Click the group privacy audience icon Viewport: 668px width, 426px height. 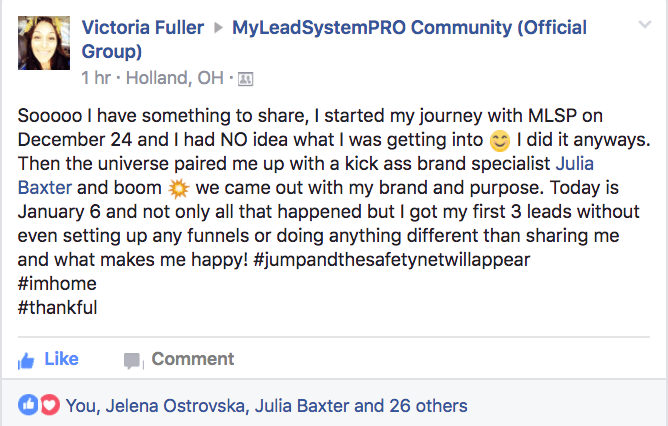[245, 79]
